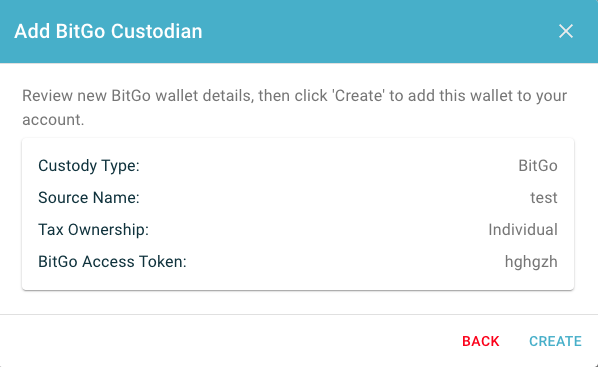Select the 'Source Name:' label

(89, 198)
